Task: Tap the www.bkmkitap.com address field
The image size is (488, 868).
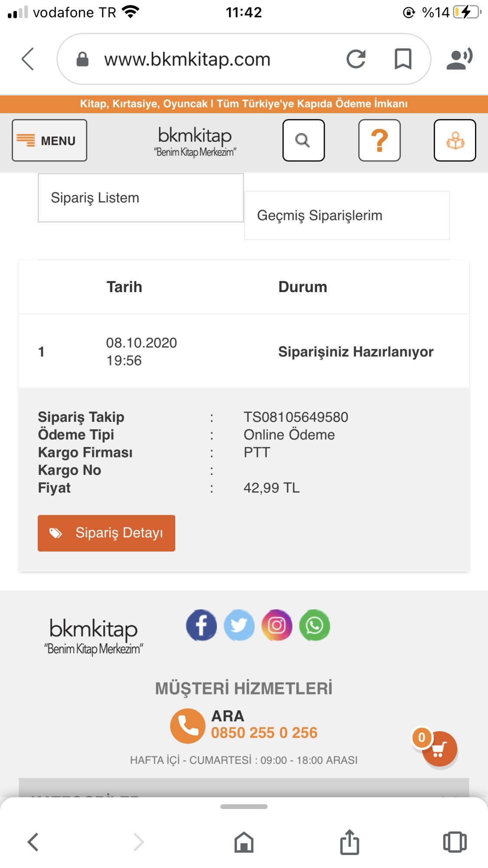Action: (x=187, y=59)
